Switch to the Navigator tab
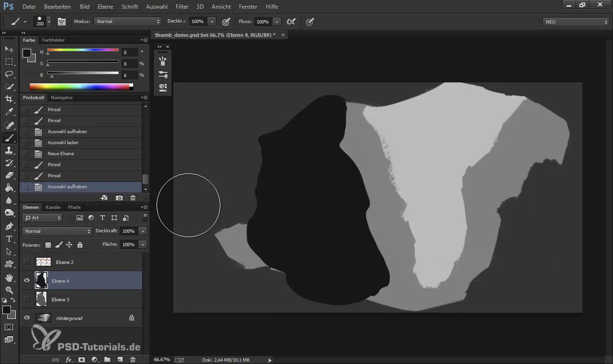The height and width of the screenshot is (364, 613). coord(62,97)
